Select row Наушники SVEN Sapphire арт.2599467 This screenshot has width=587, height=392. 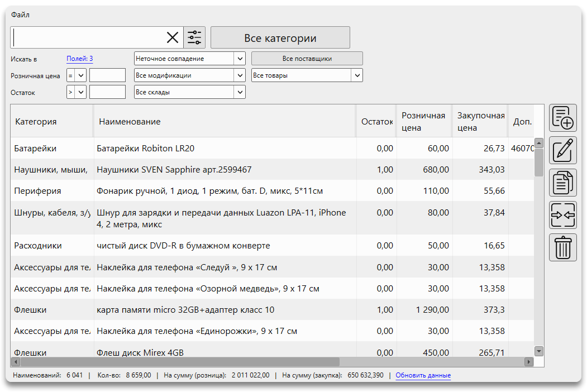[x=272, y=170]
